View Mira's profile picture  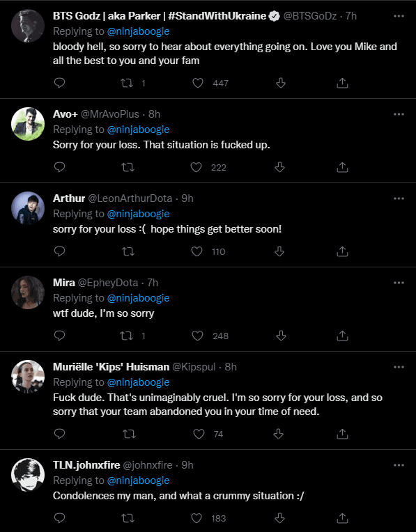(x=28, y=292)
